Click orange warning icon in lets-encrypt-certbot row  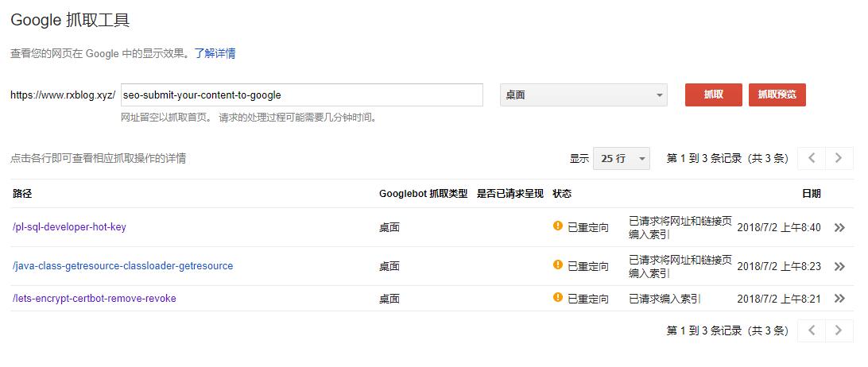click(558, 298)
